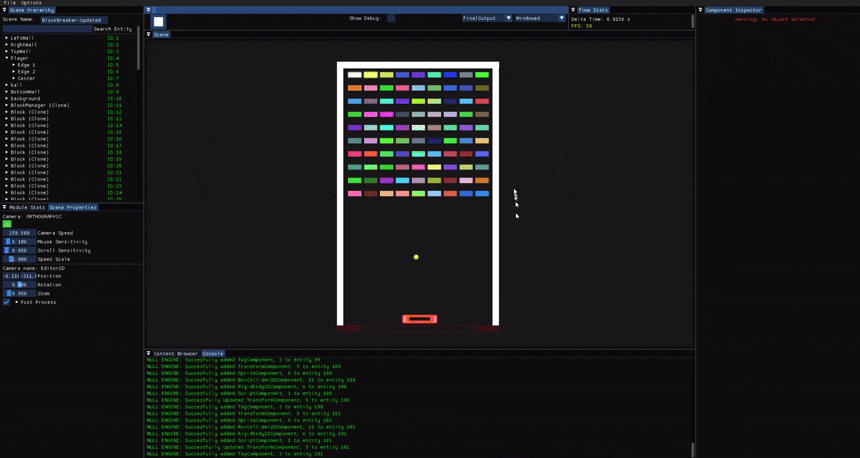The image size is (860, 458).
Task: Expand the ball entity node
Action: point(7,85)
